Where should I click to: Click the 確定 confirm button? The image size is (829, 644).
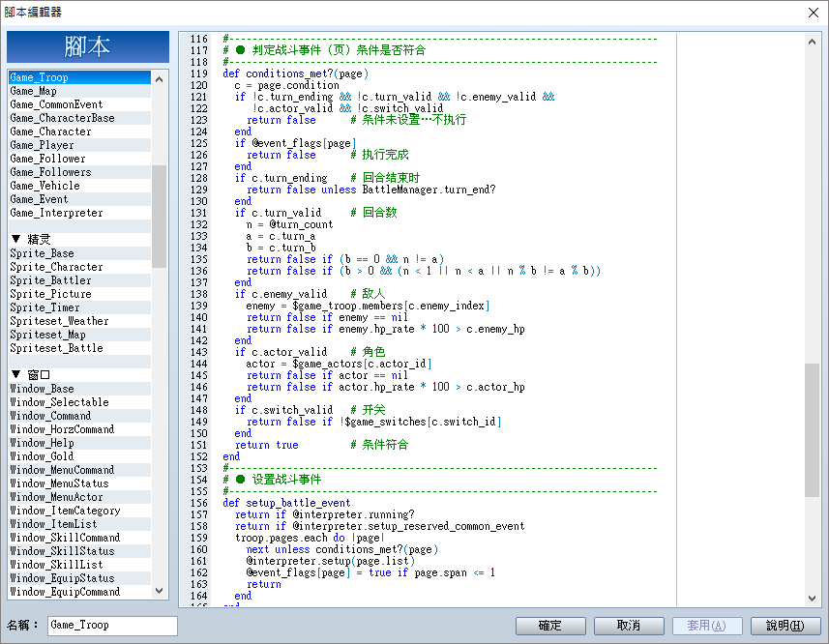pos(550,626)
